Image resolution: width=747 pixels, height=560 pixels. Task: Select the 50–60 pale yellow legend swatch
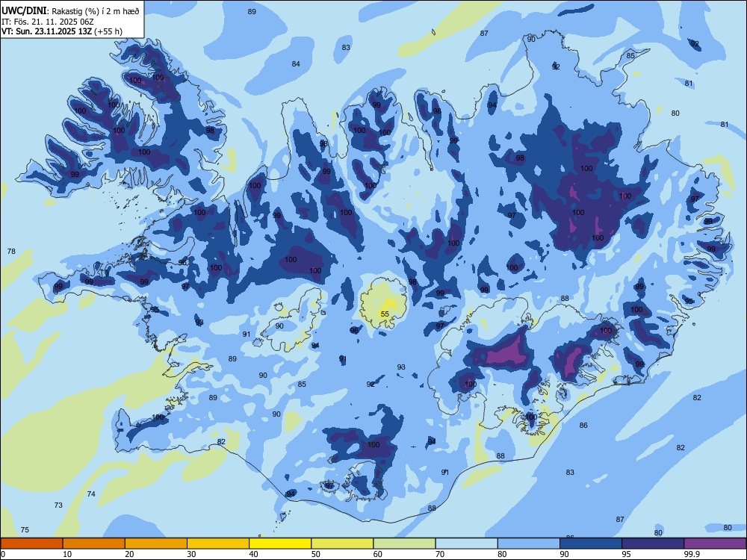click(342, 544)
